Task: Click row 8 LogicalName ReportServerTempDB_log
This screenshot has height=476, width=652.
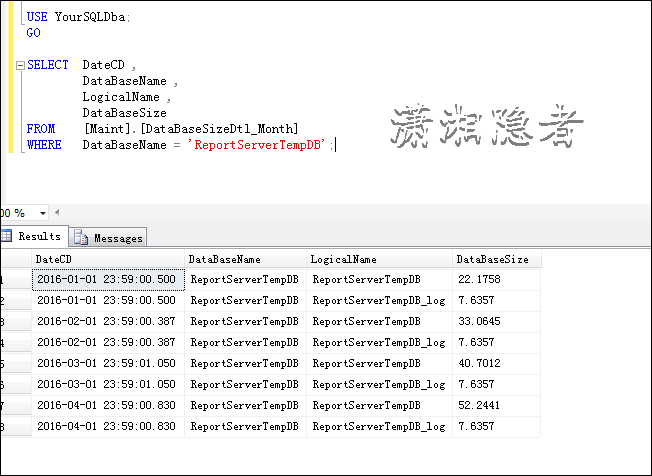Action: (x=379, y=427)
